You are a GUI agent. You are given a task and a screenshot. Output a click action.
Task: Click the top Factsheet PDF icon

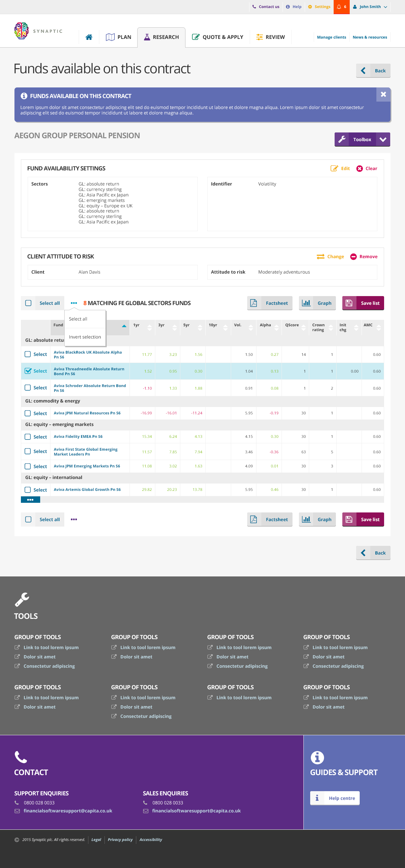pyautogui.click(x=254, y=303)
